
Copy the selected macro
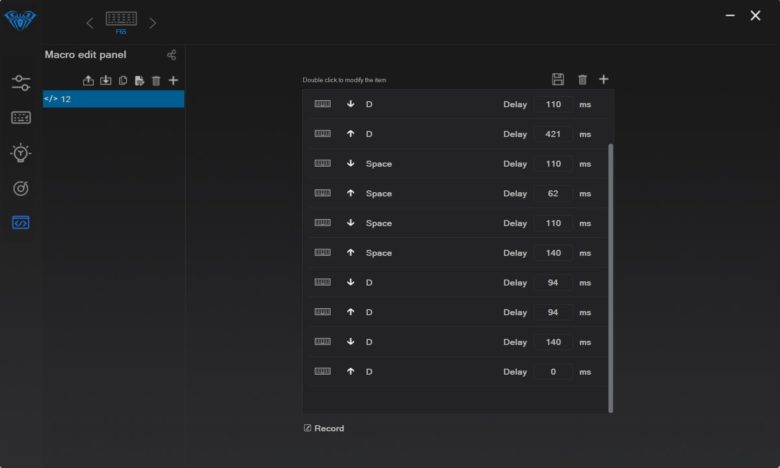click(123, 81)
